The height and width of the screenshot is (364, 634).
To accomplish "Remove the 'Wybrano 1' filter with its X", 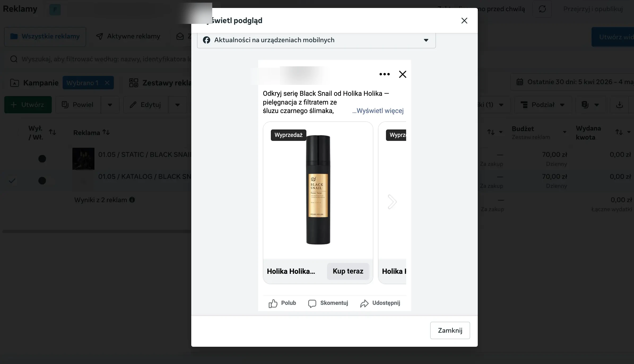I will tap(107, 83).
